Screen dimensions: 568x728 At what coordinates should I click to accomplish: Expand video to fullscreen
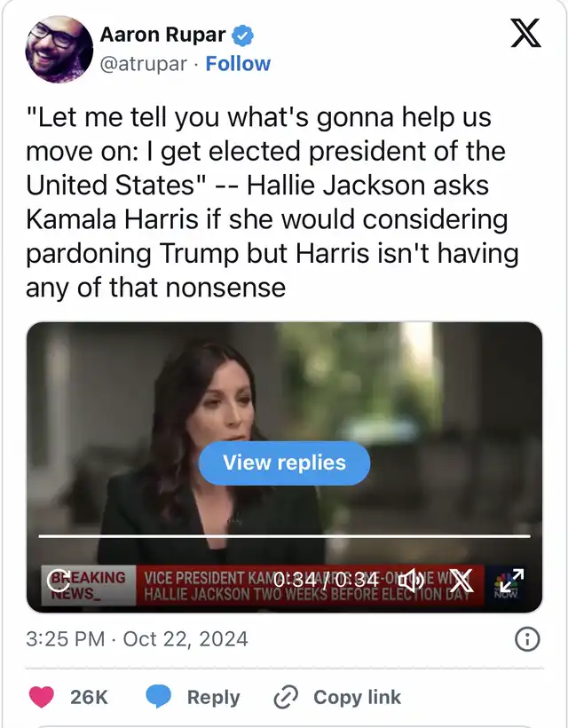pyautogui.click(x=512, y=580)
